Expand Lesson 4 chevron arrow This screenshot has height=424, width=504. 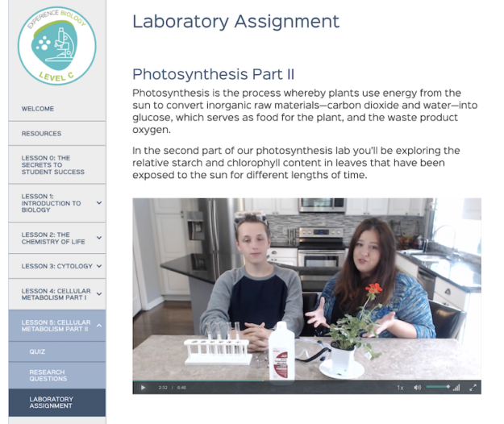99,294
